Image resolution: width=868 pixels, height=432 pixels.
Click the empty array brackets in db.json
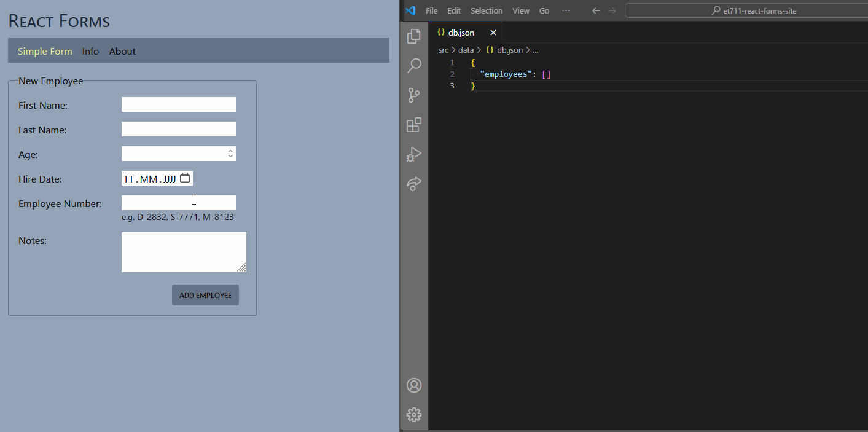546,74
